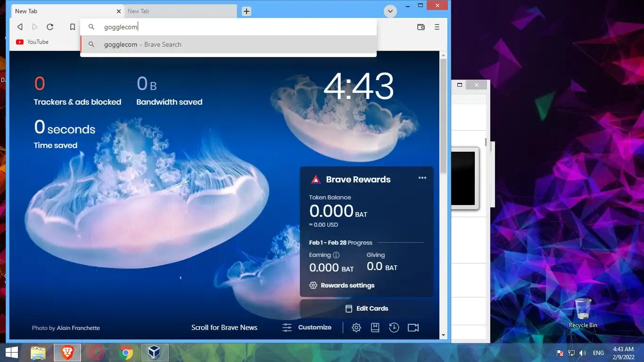The width and height of the screenshot is (644, 362).
Task: Click the search magnifier in the address bar
Action: coord(92,27)
